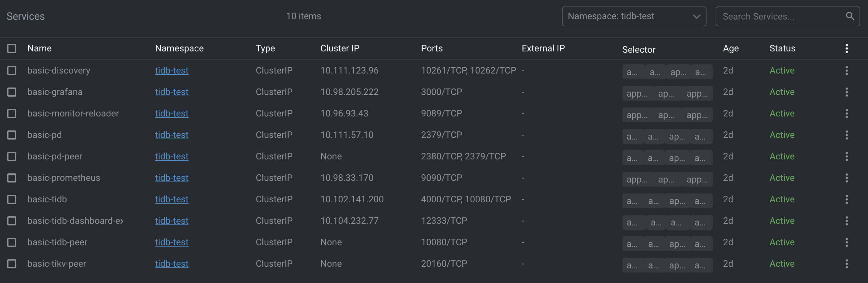Screen dimensions: 868x283
Task: Open actions menu for basic-pd row
Action: click(847, 135)
